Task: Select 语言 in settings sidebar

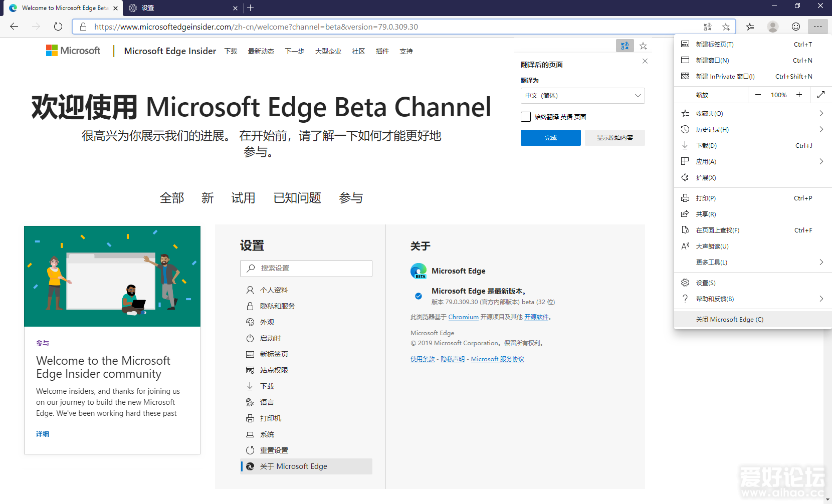Action: (x=306, y=402)
